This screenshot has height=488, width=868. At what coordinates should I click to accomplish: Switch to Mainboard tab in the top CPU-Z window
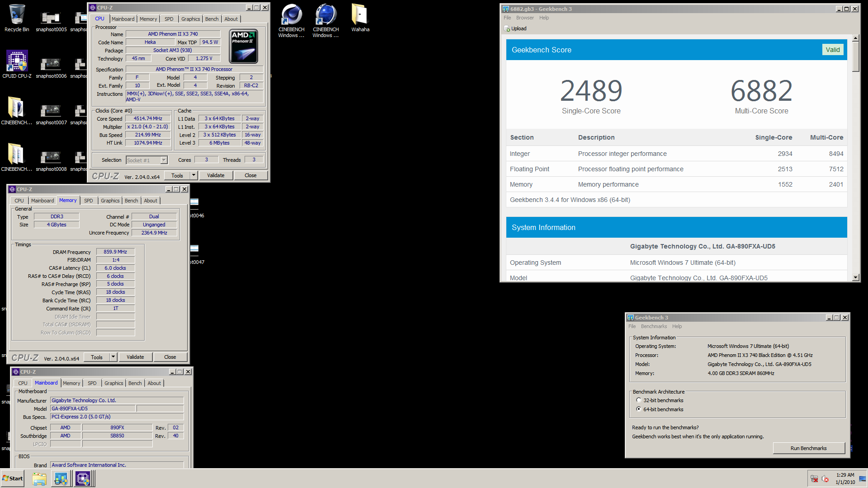click(123, 19)
